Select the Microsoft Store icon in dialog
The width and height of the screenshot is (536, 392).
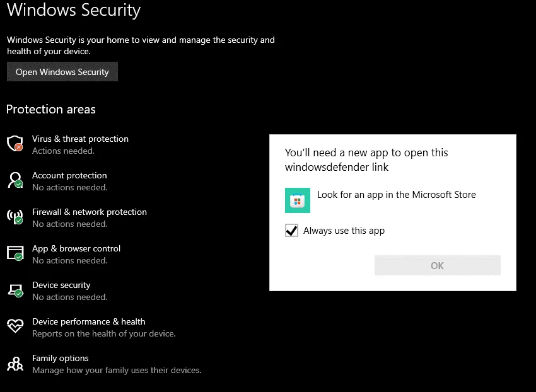pos(298,200)
